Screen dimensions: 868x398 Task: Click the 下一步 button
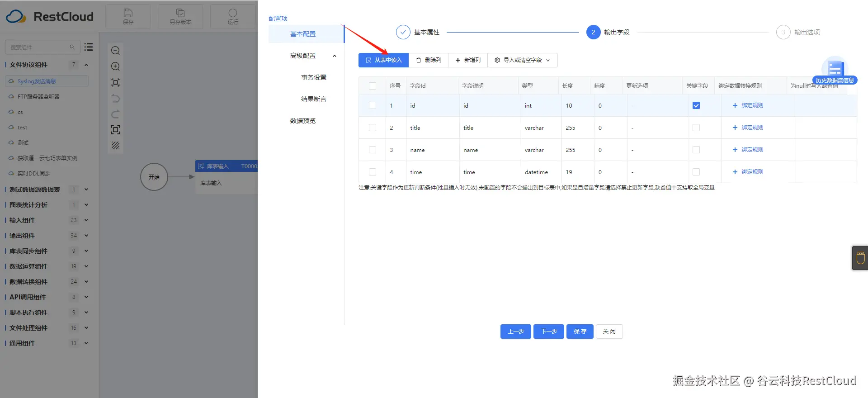pyautogui.click(x=549, y=332)
